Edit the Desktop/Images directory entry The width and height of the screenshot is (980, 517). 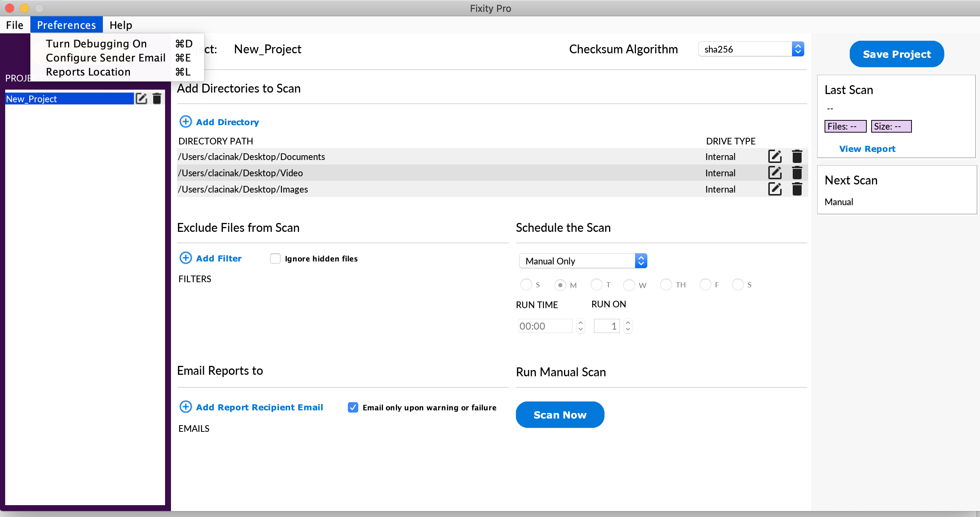pyautogui.click(x=775, y=189)
